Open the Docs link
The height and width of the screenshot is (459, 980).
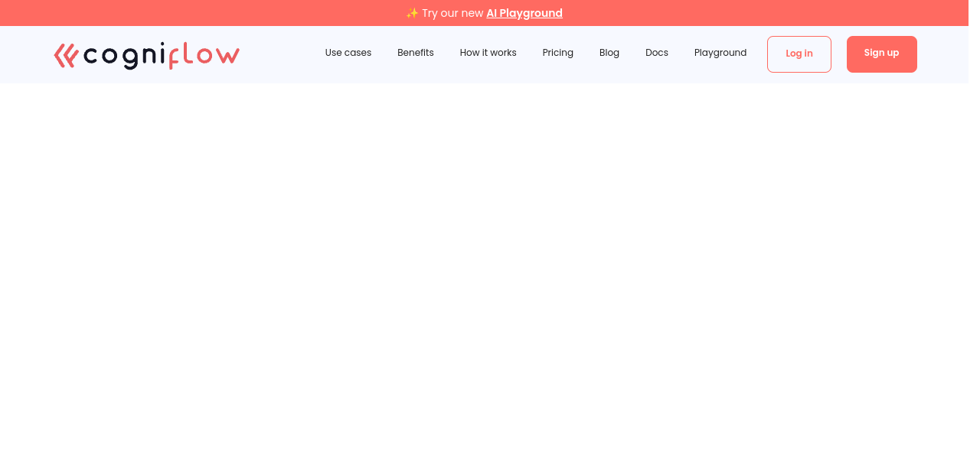(x=656, y=53)
